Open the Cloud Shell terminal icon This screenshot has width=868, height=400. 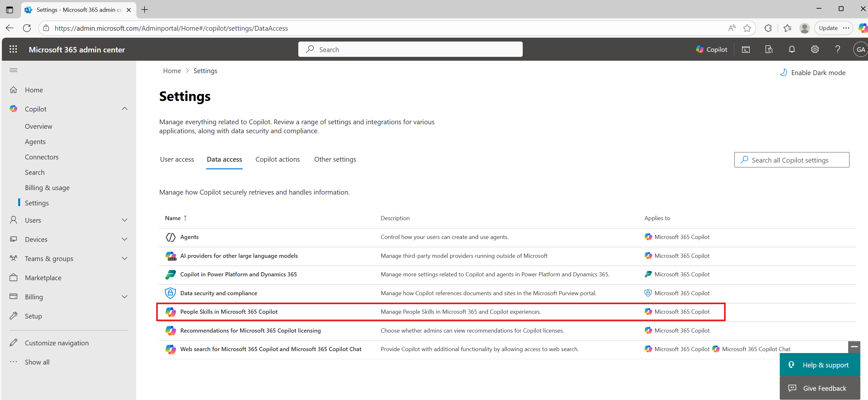pyautogui.click(x=746, y=50)
